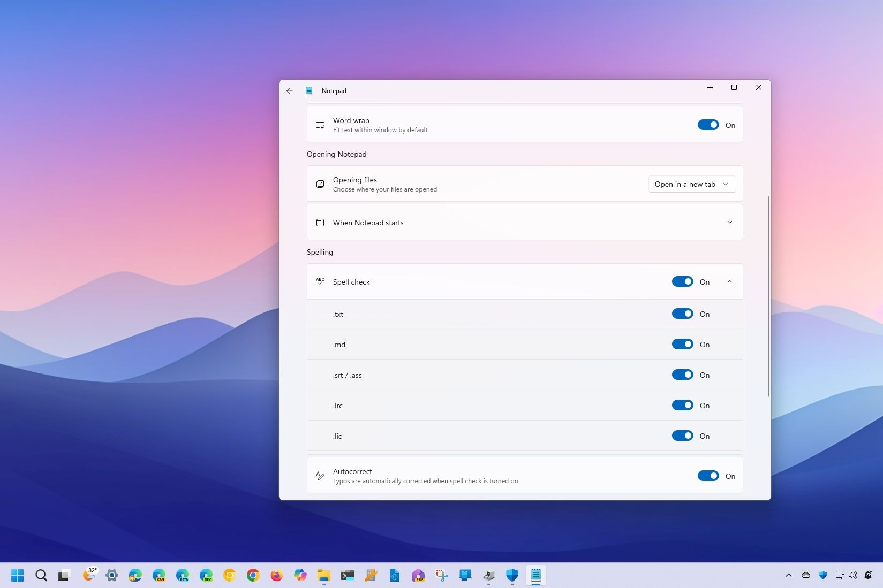Click the Opening files icon

320,184
